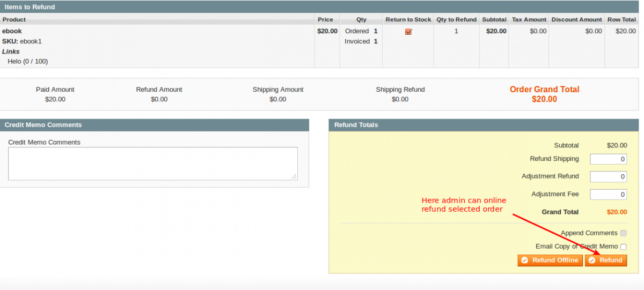Click the Qty to Refund column header
The width and height of the screenshot is (644, 290).
(x=456, y=19)
